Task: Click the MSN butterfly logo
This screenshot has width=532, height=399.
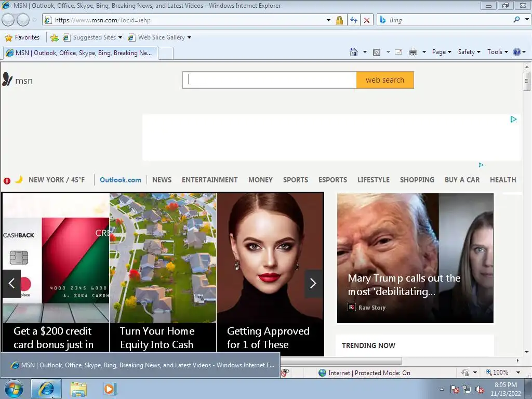Action: coord(7,79)
